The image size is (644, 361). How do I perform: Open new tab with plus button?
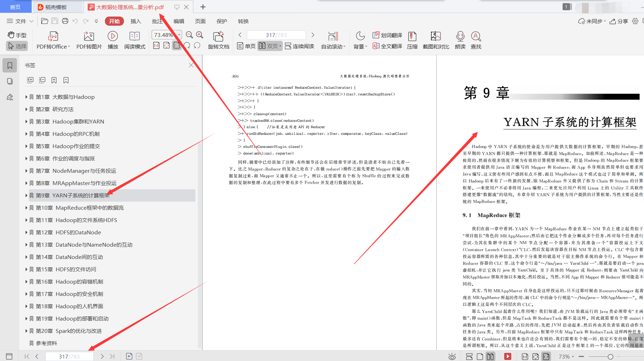coord(203,7)
